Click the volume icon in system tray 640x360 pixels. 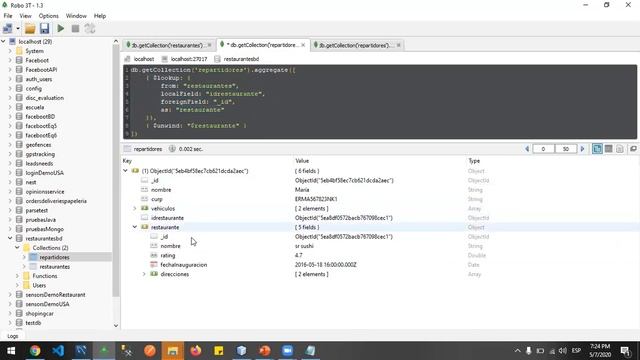coord(563,351)
